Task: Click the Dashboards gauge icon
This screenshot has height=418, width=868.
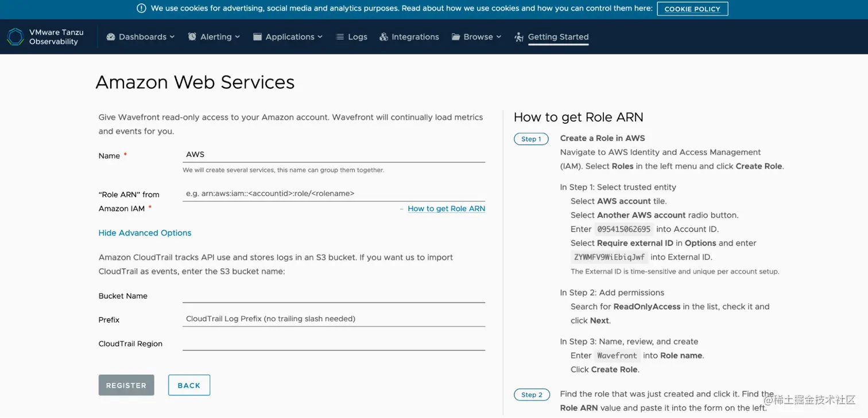Action: [x=111, y=37]
